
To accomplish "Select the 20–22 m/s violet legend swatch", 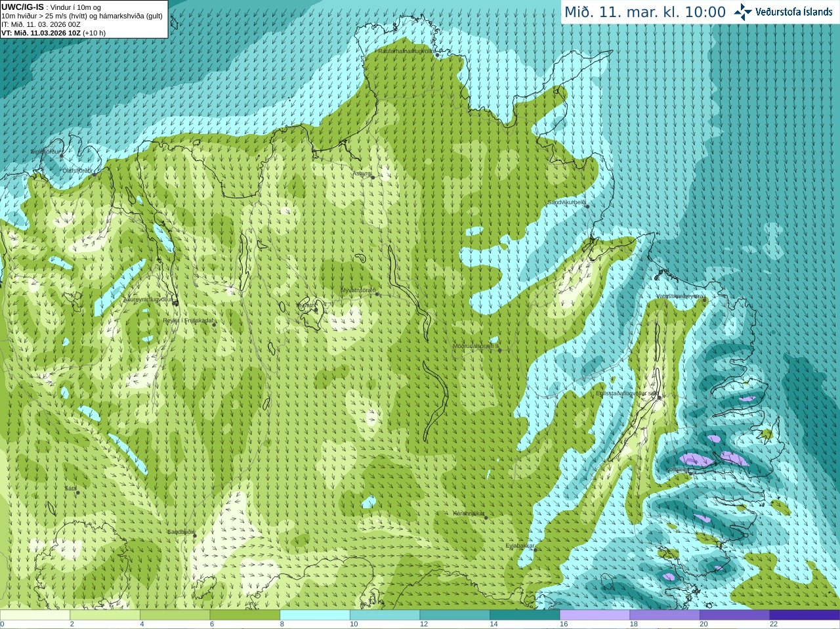I will click(735, 615).
